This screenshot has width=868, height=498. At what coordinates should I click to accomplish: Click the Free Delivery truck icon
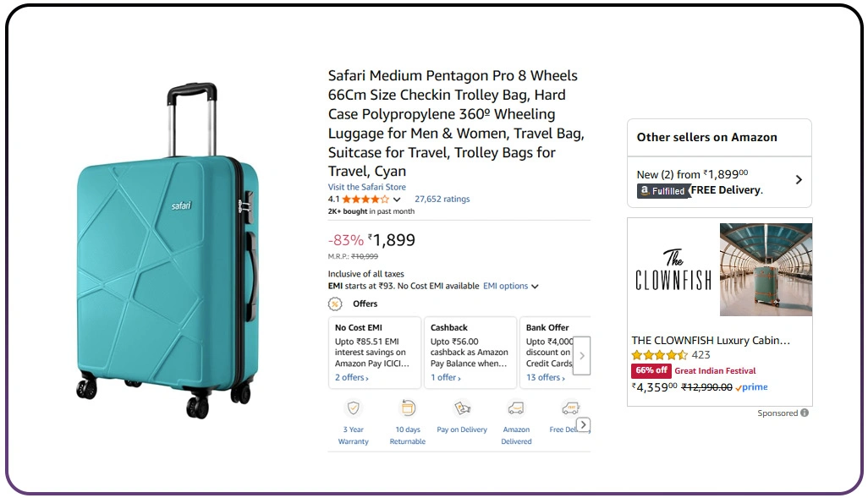(570, 408)
